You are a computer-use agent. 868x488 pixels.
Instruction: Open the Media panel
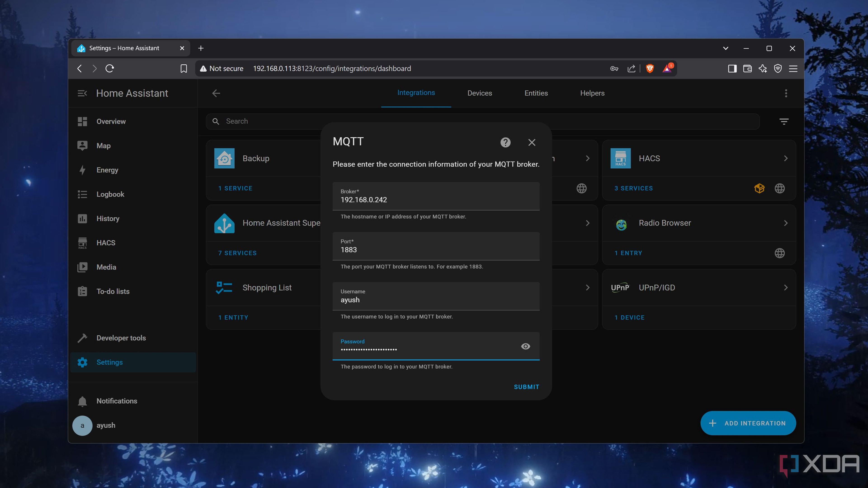tap(133, 267)
